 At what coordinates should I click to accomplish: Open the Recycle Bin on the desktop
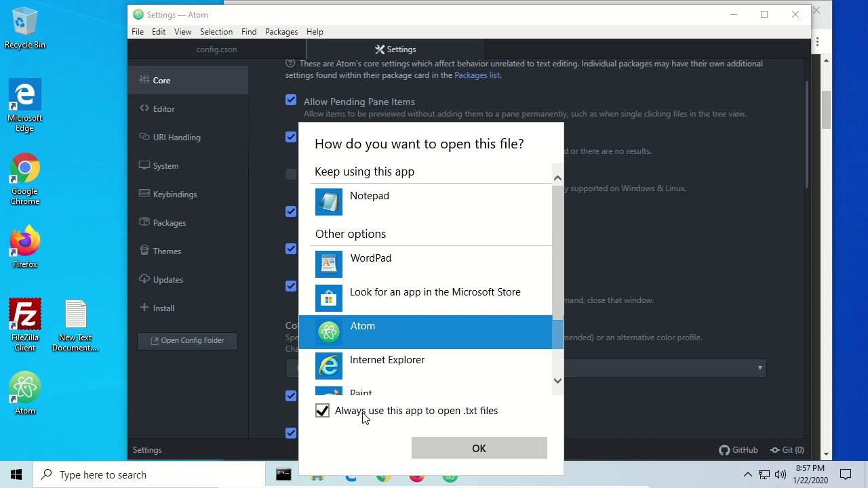pyautogui.click(x=25, y=28)
